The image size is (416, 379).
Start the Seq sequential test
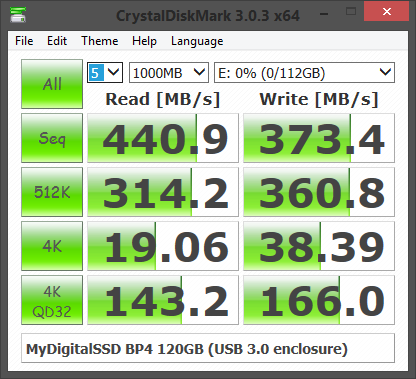(52, 138)
